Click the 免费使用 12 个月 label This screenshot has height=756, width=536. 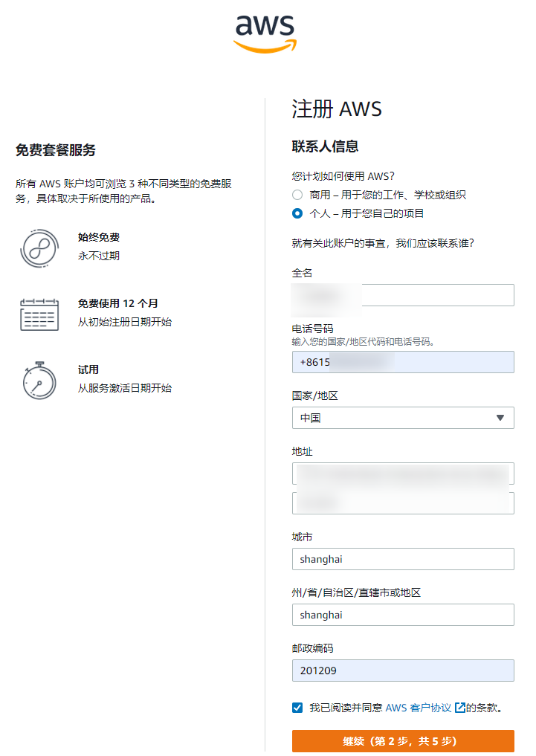coord(118,303)
